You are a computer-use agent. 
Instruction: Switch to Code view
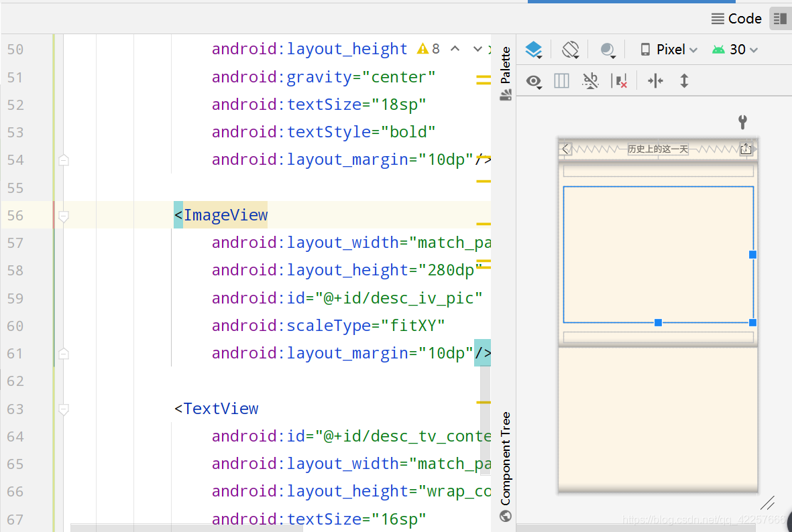[x=736, y=19]
